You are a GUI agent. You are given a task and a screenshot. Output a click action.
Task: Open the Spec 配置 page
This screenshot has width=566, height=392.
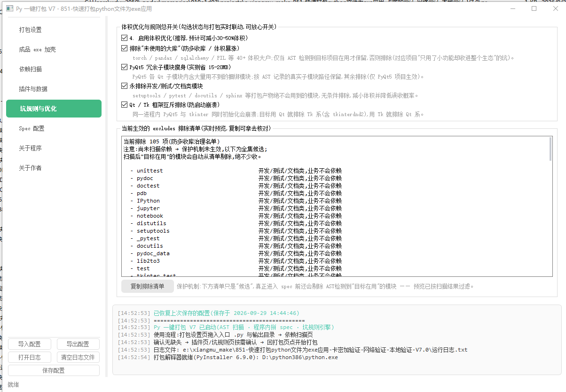[54, 128]
